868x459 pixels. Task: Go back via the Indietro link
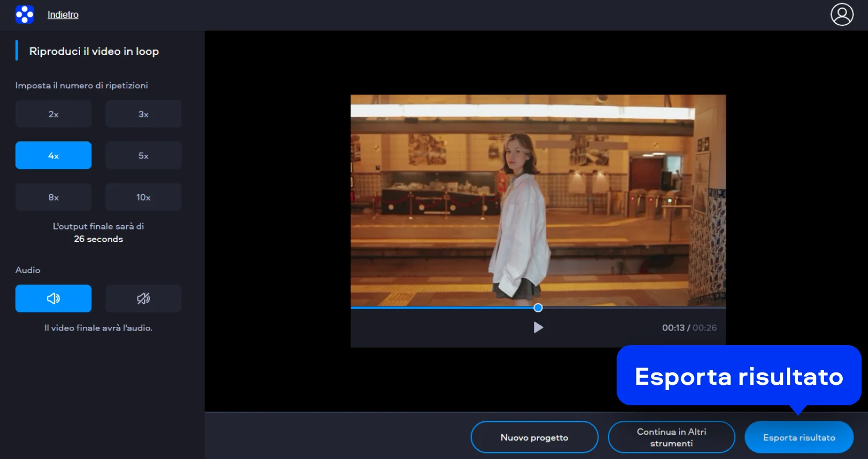(x=63, y=15)
